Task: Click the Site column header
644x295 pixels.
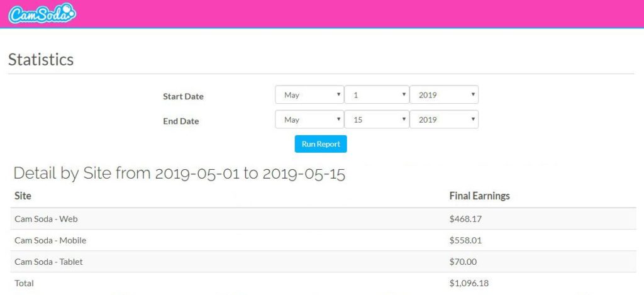Action: (23, 196)
